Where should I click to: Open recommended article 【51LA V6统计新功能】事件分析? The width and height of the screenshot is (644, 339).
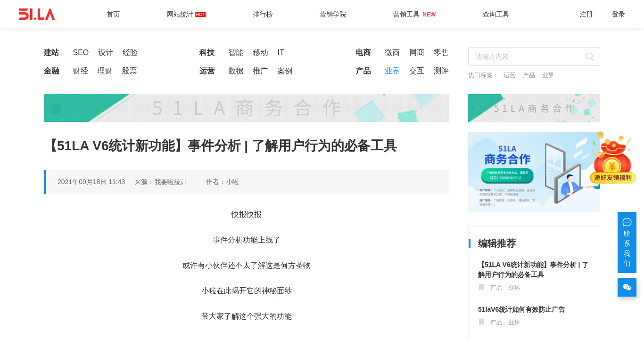click(533, 270)
